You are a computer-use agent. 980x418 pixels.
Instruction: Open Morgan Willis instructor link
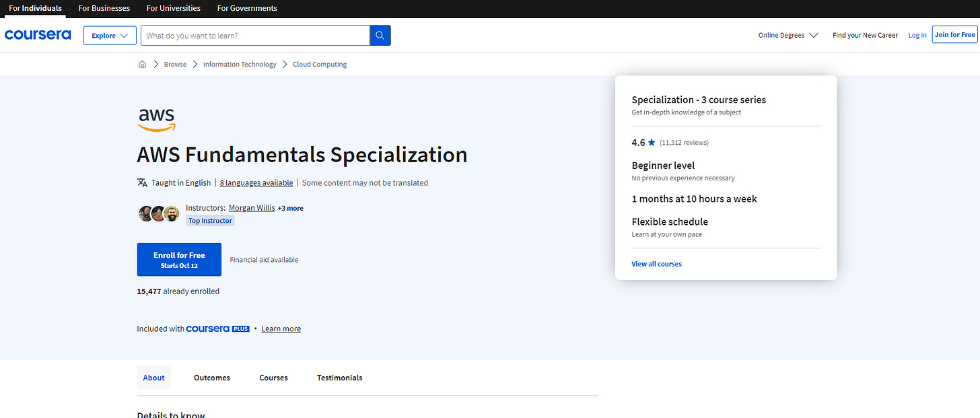pos(252,208)
